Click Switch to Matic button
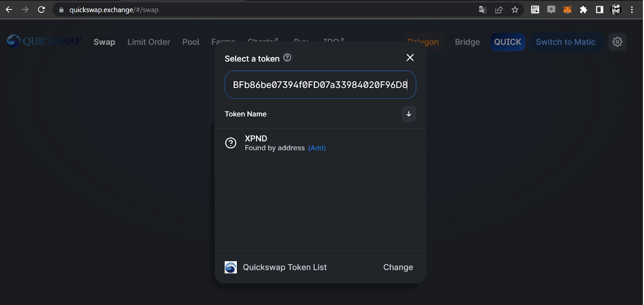 click(x=566, y=42)
